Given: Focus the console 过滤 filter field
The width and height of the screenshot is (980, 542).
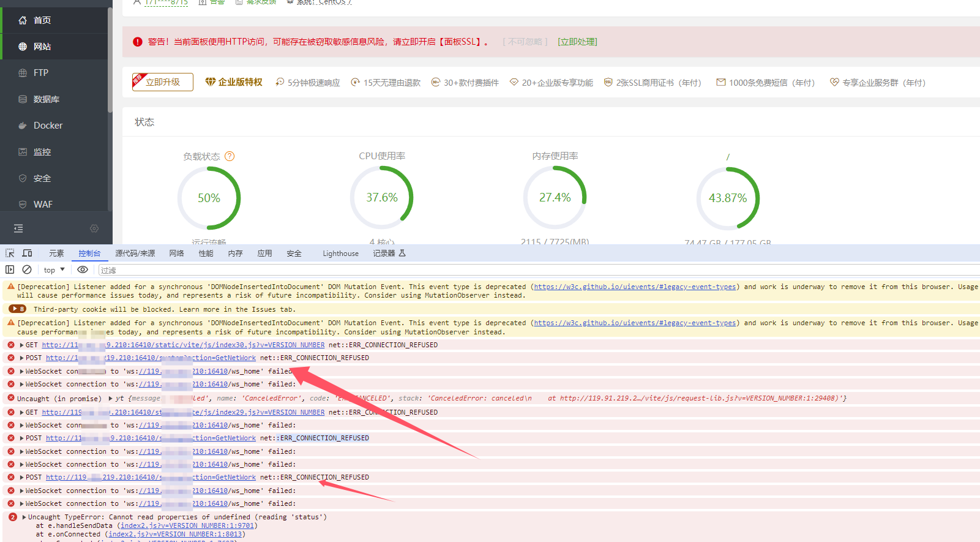Looking at the screenshot, I should click(x=539, y=269).
